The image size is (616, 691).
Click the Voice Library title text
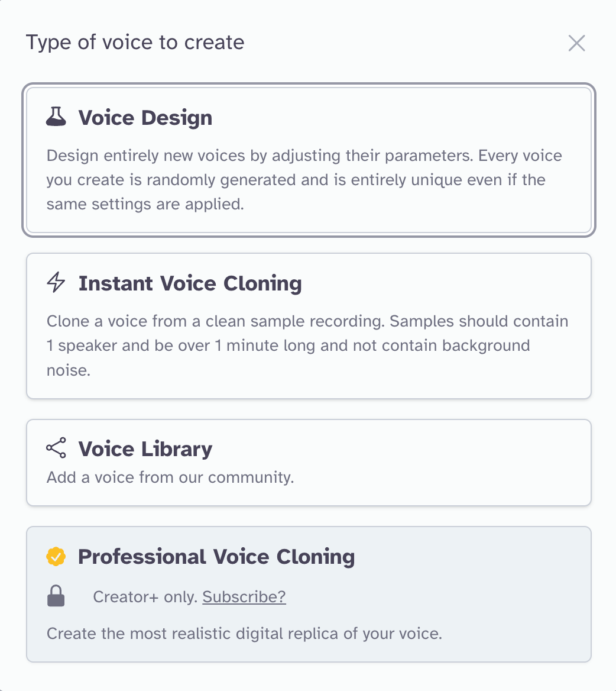coord(144,449)
